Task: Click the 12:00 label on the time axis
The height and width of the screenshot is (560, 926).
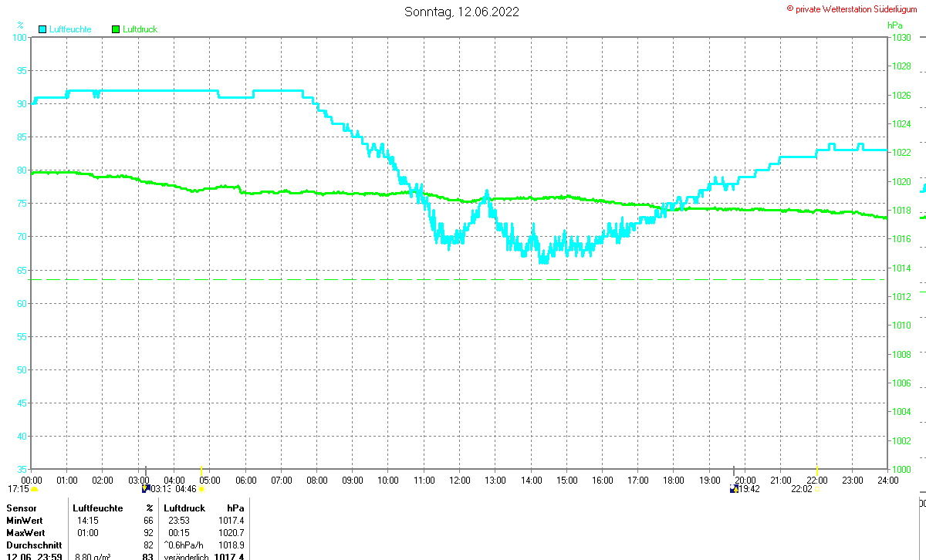Action: coord(460,480)
